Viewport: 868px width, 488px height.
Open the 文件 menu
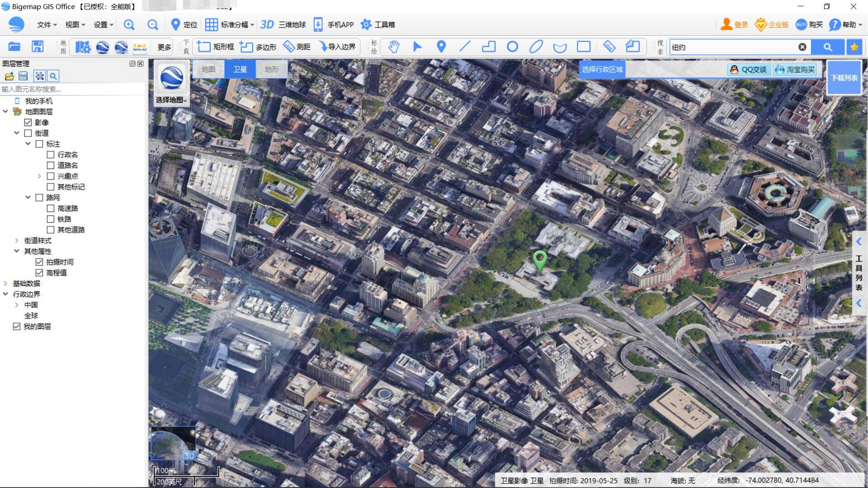point(47,25)
